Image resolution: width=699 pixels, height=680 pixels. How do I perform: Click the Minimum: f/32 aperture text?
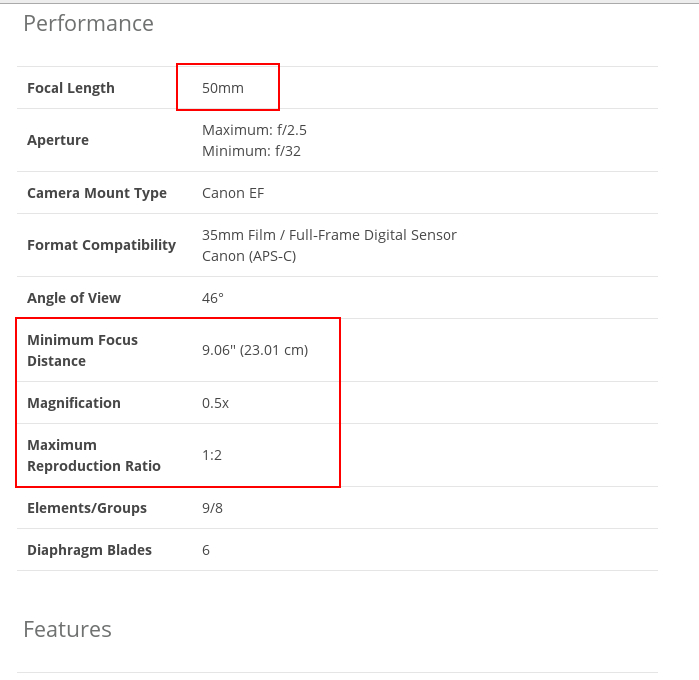coord(251,151)
